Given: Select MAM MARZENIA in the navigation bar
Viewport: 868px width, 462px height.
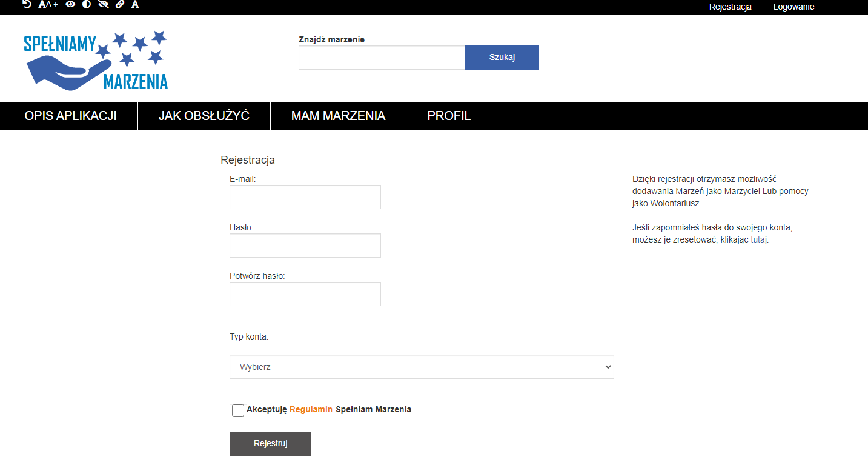Looking at the screenshot, I should [x=338, y=116].
